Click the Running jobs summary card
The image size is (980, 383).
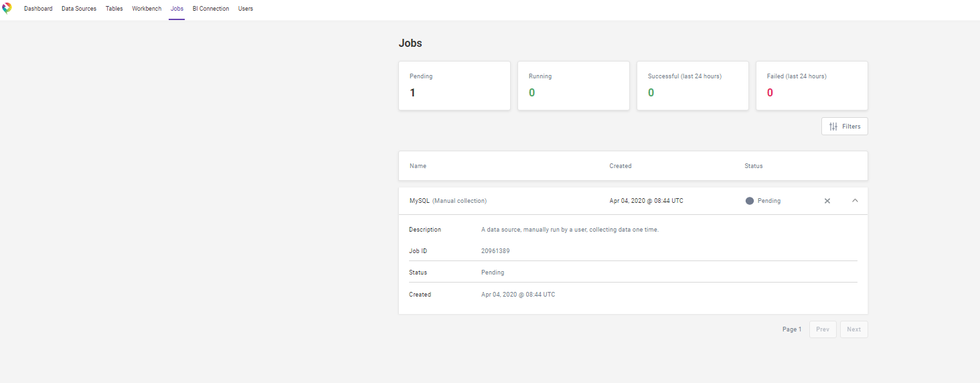[x=573, y=86]
